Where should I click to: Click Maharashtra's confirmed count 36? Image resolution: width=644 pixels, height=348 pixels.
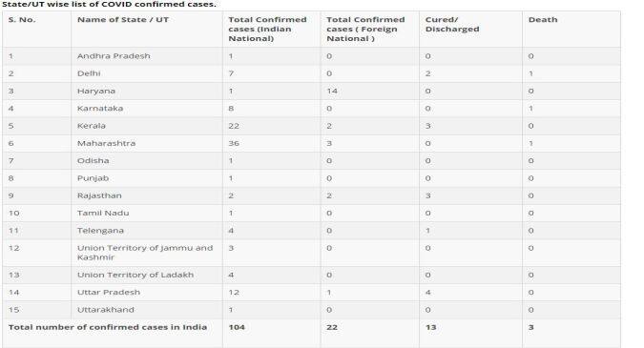(234, 143)
